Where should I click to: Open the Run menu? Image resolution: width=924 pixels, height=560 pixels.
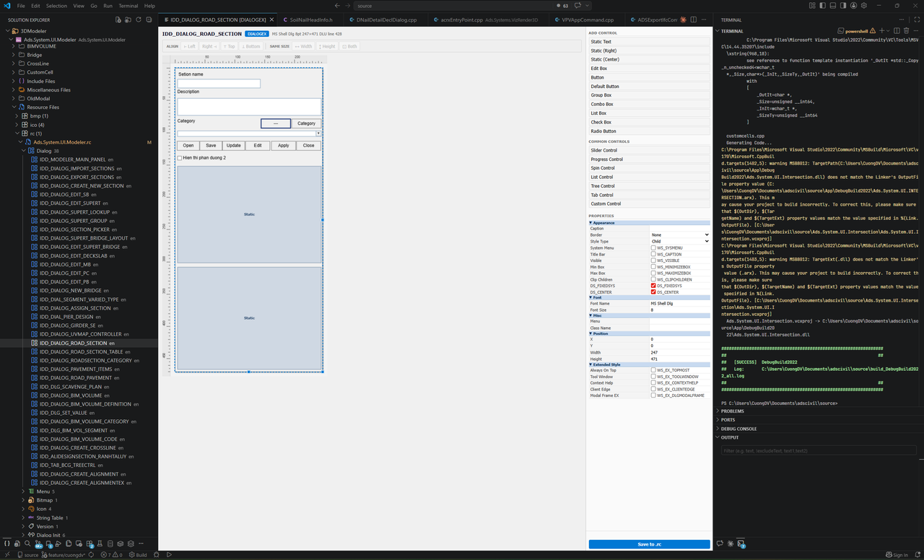tap(108, 6)
